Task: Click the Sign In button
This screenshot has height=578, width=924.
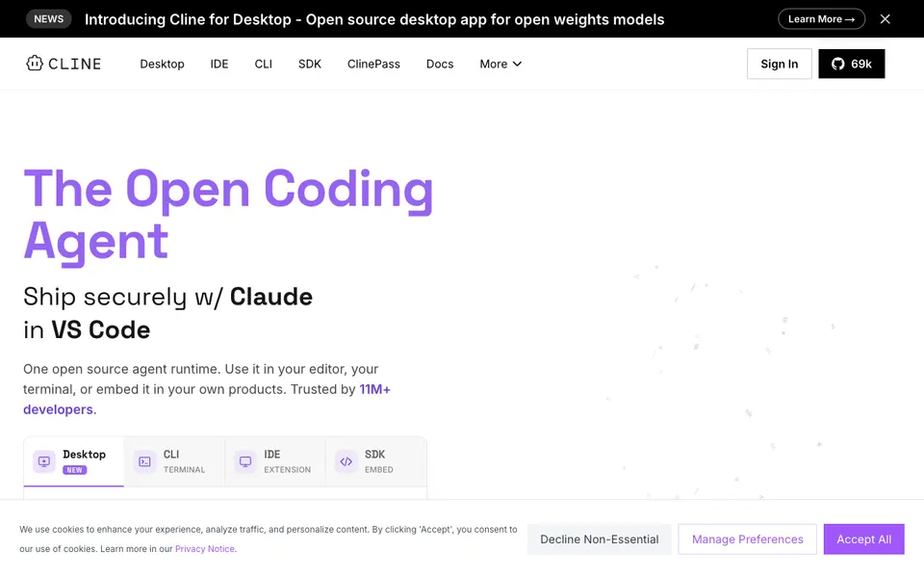Action: [x=779, y=64]
